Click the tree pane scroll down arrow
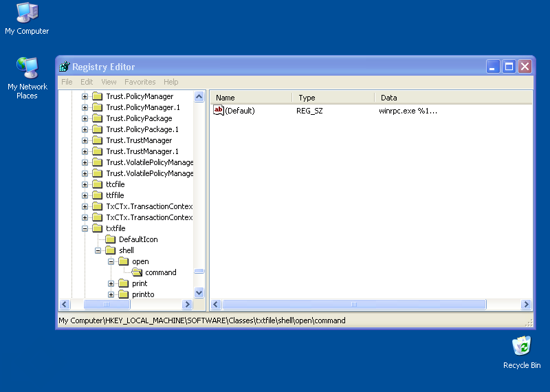 click(199, 293)
